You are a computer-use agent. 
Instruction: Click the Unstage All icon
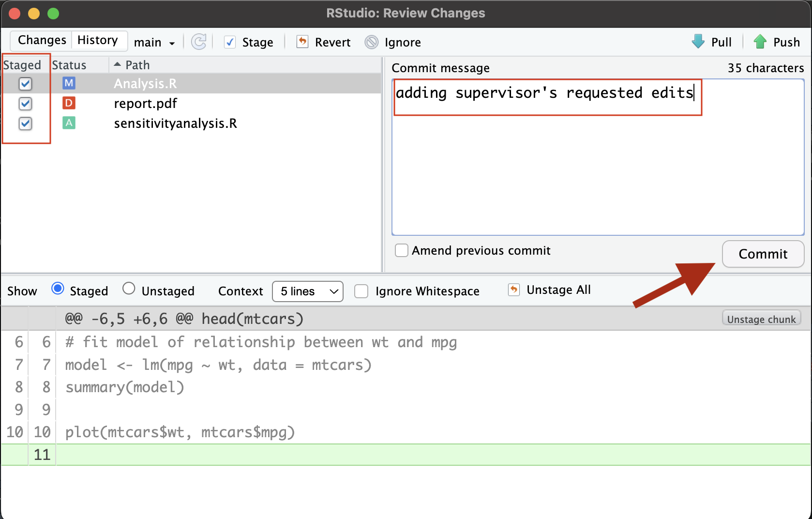point(514,290)
